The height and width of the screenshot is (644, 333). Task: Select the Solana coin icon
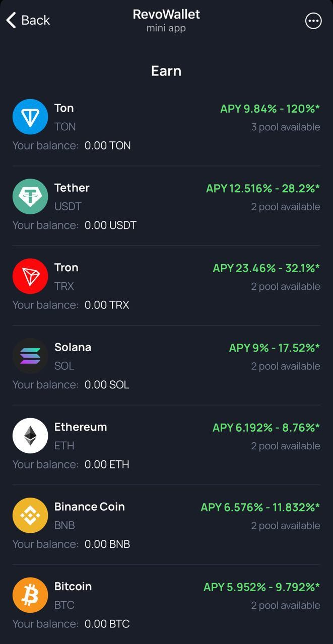tap(30, 356)
